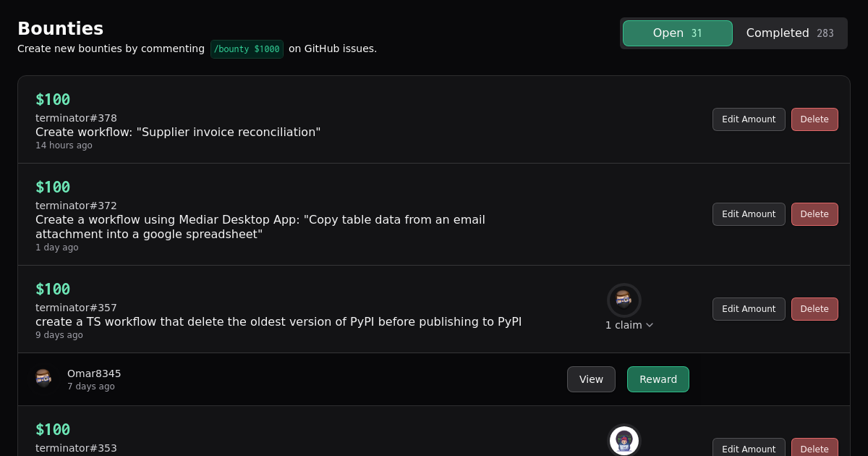
Task: Click Edit Amount for terminator#372 bounty
Action: point(749,214)
